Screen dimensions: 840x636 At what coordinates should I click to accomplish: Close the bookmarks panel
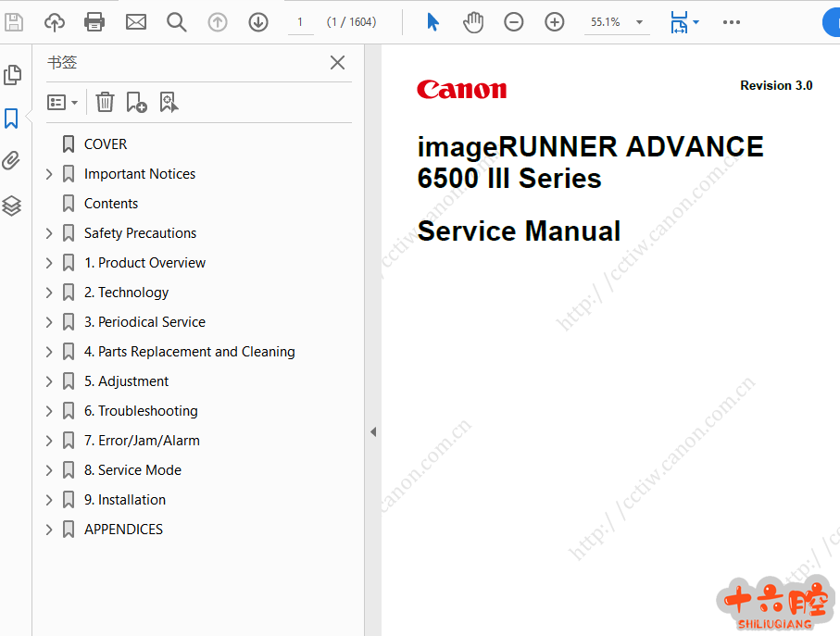click(337, 63)
